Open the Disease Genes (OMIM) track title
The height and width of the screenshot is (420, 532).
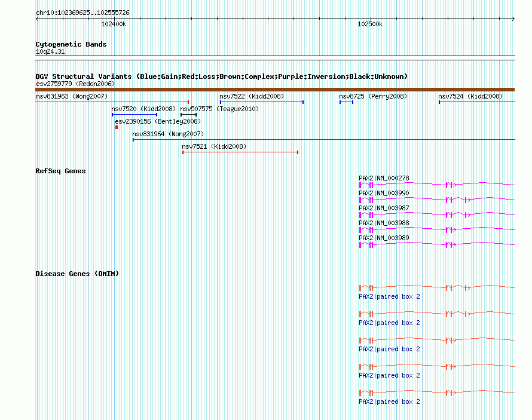coord(77,274)
